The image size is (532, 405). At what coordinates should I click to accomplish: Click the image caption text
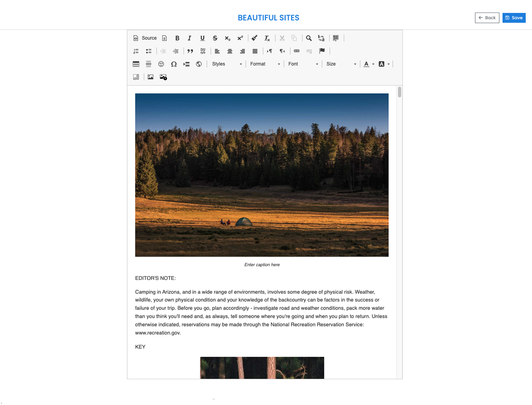pos(262,265)
